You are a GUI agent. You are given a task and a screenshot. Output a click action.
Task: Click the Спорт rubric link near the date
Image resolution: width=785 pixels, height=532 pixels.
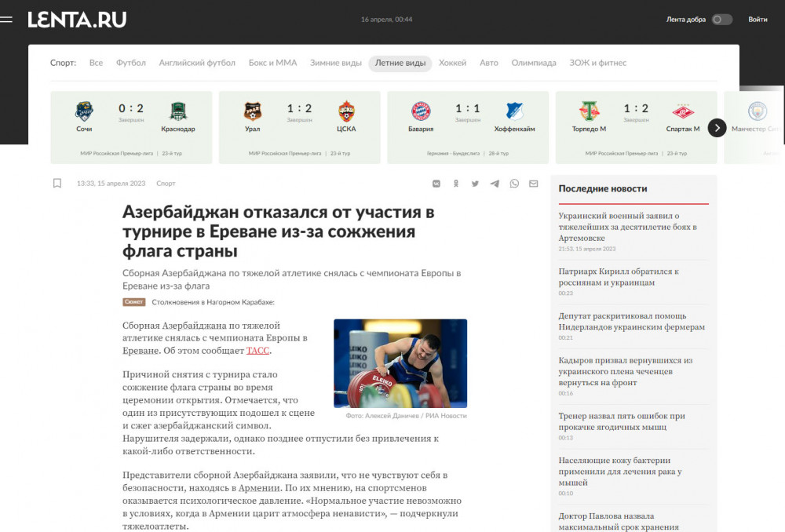pos(166,184)
